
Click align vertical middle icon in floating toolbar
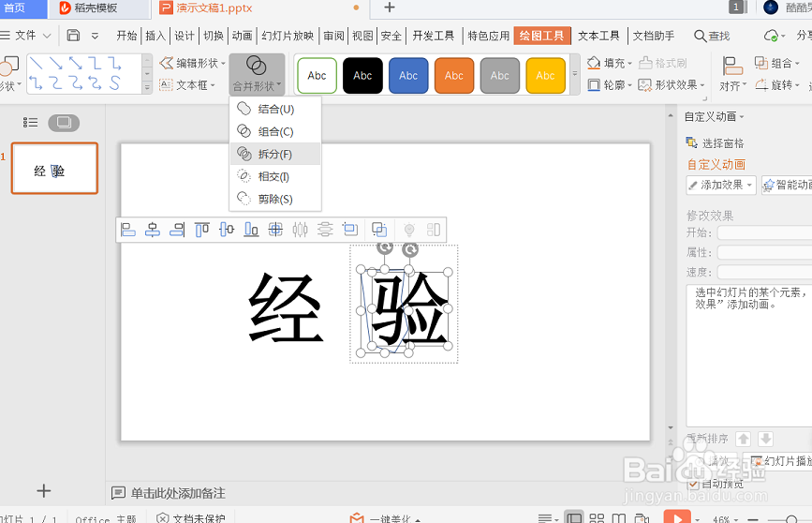[227, 229]
